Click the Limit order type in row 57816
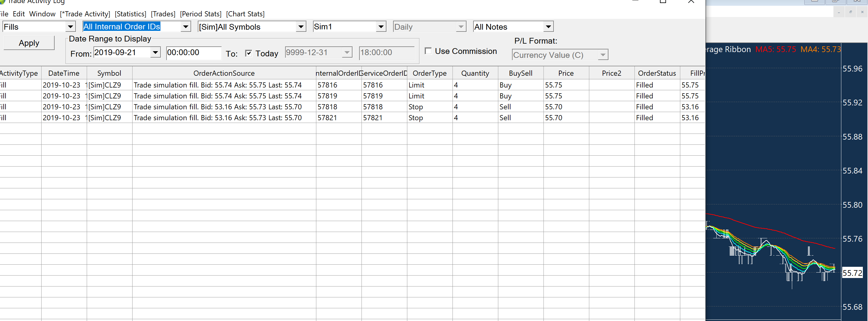868x321 pixels. (x=430, y=85)
